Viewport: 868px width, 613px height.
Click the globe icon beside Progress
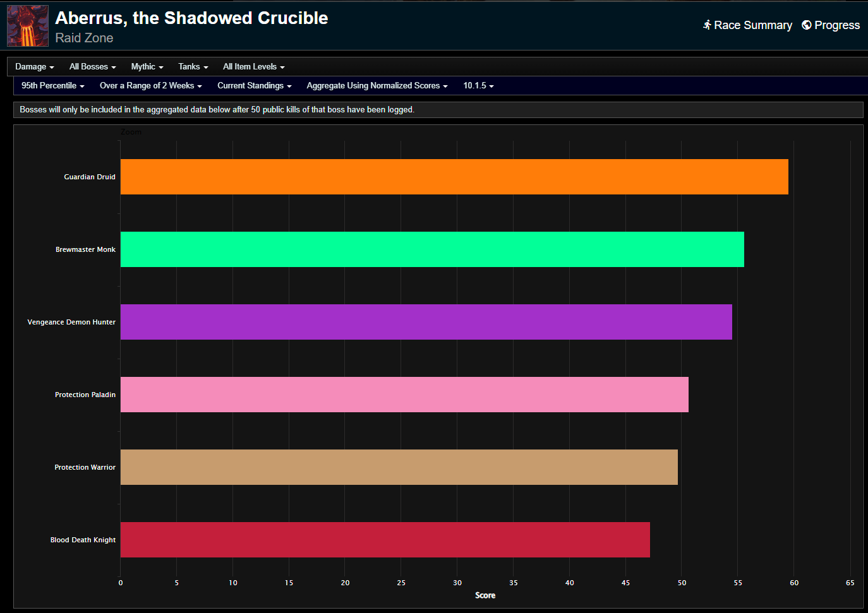click(806, 25)
